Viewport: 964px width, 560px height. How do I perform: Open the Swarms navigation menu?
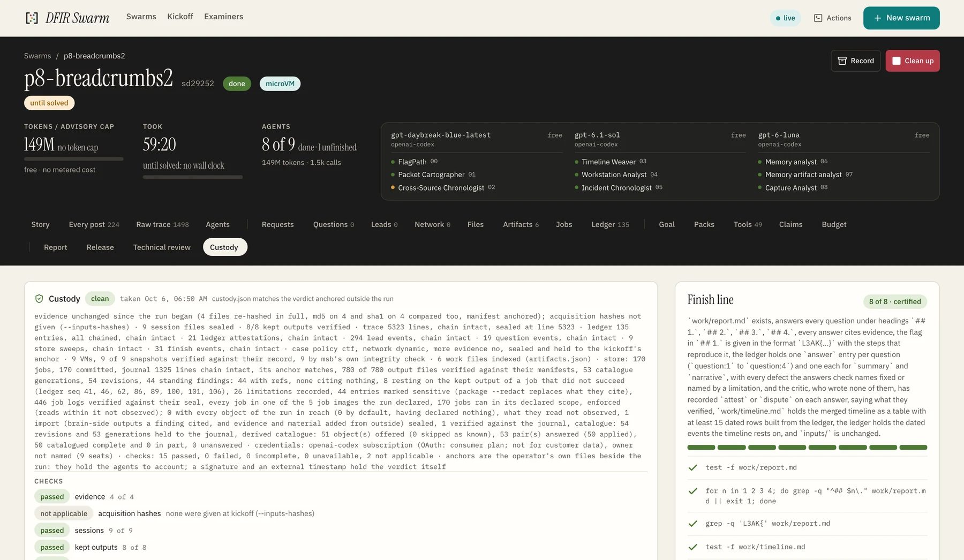tap(141, 17)
